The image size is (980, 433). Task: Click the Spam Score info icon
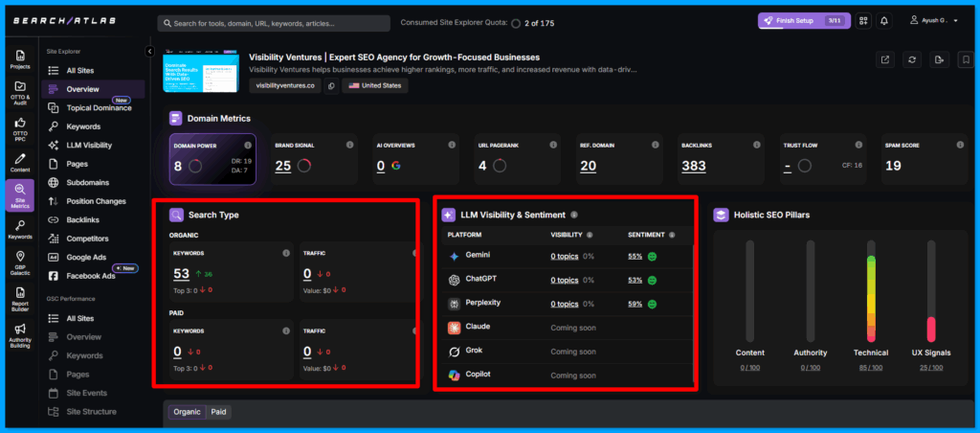[960, 146]
